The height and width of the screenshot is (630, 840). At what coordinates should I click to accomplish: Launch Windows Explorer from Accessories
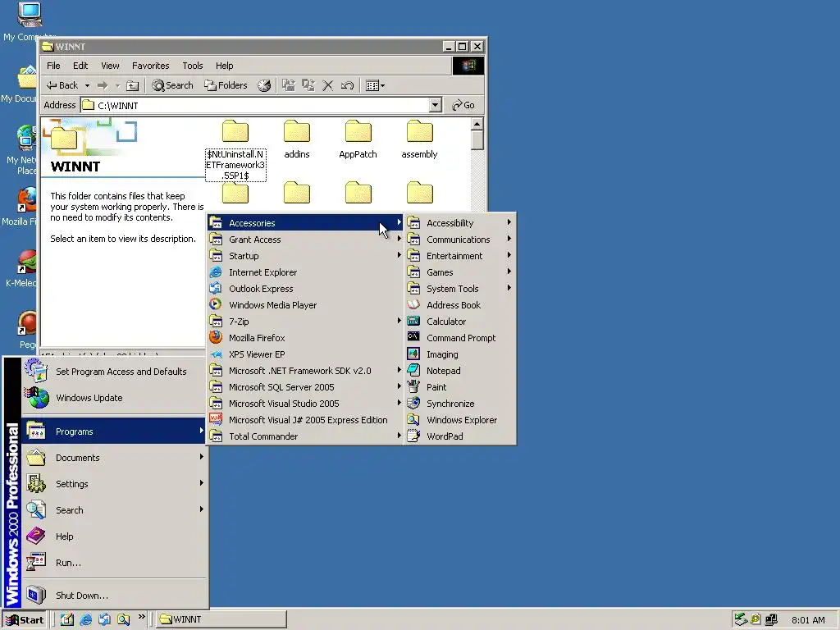(x=460, y=420)
